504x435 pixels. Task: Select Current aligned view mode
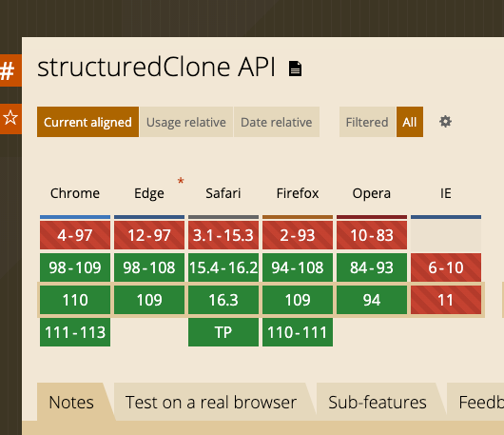87,122
